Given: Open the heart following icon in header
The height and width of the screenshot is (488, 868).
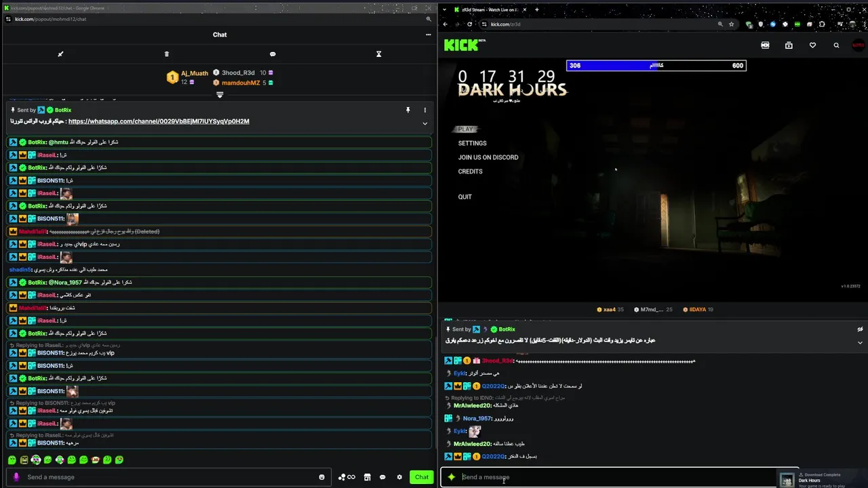Looking at the screenshot, I should click(x=812, y=45).
